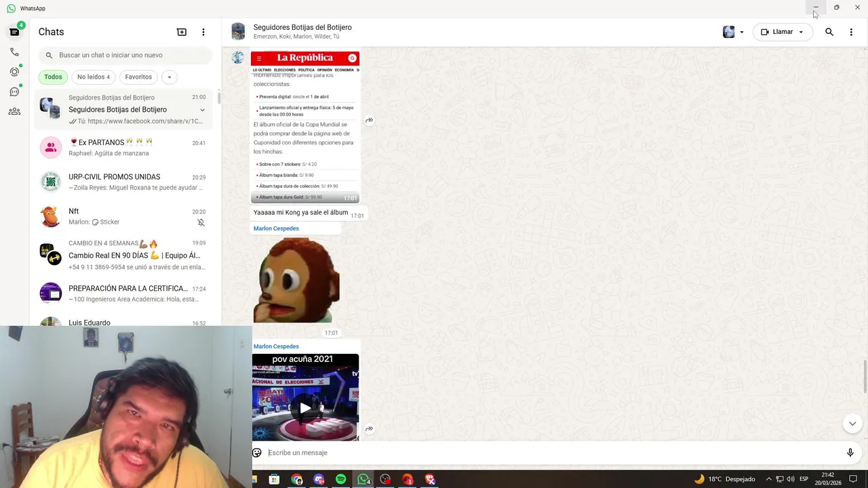The image size is (868, 488).
Task: Open the monkey puppet sticker
Action: pyautogui.click(x=296, y=280)
